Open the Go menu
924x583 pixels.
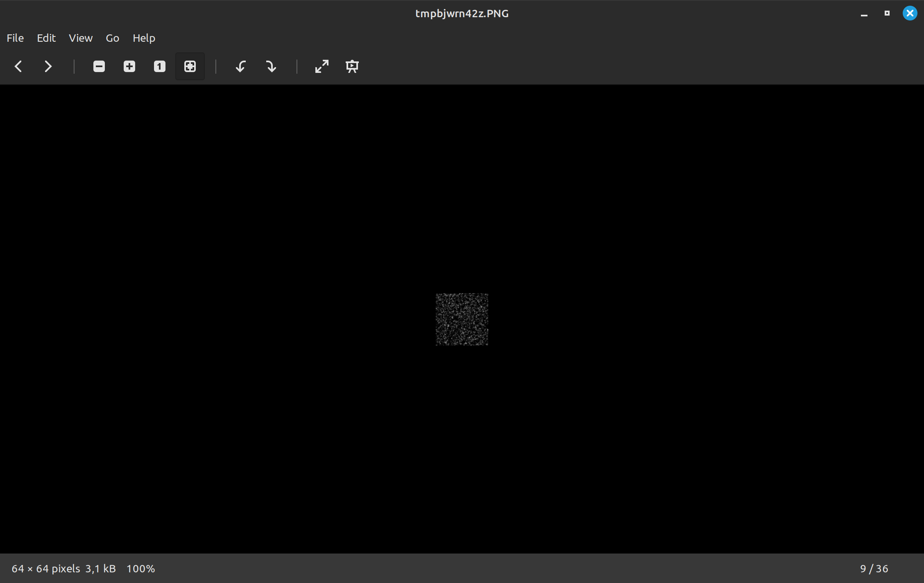pyautogui.click(x=112, y=38)
